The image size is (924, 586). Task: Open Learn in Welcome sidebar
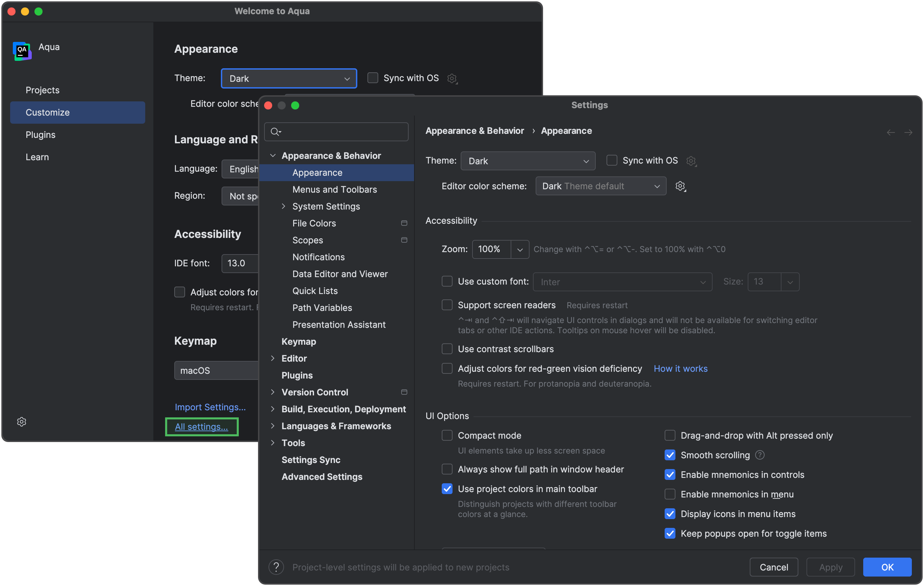point(78,157)
